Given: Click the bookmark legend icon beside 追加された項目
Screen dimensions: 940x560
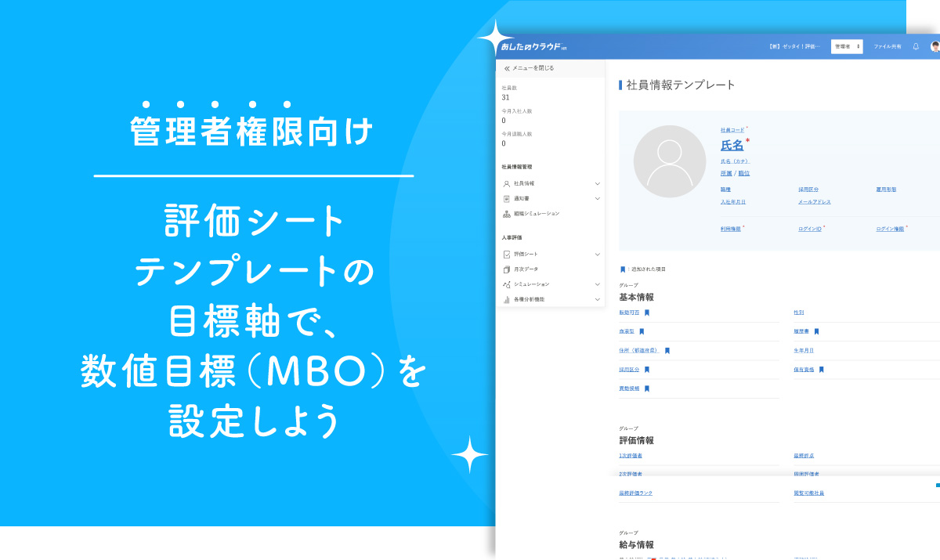Looking at the screenshot, I should tap(623, 269).
